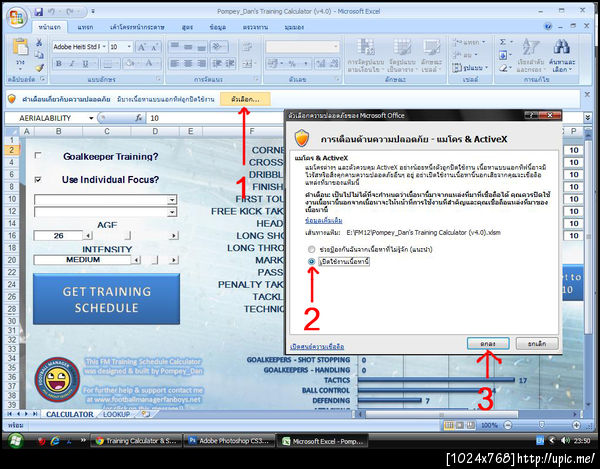Open the round Office button menu
This screenshot has height=469, width=600.
(16, 18)
